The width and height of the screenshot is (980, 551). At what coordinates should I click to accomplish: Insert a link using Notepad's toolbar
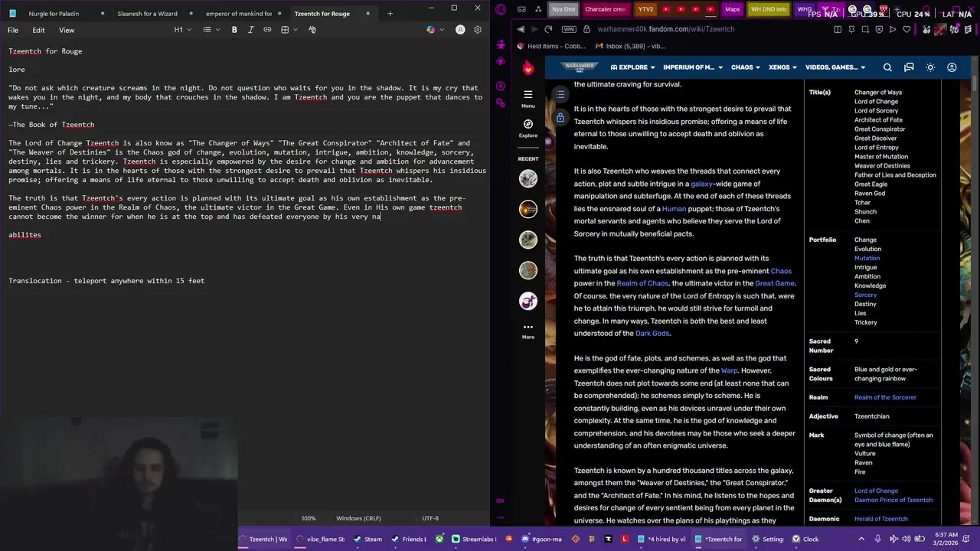tap(267, 30)
